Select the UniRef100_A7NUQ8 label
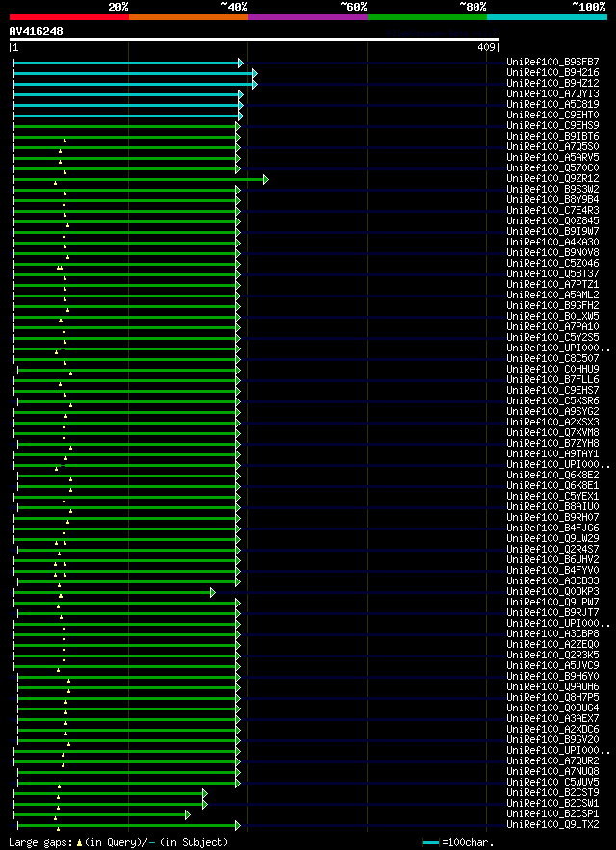The width and height of the screenshot is (616, 850). pos(552,771)
